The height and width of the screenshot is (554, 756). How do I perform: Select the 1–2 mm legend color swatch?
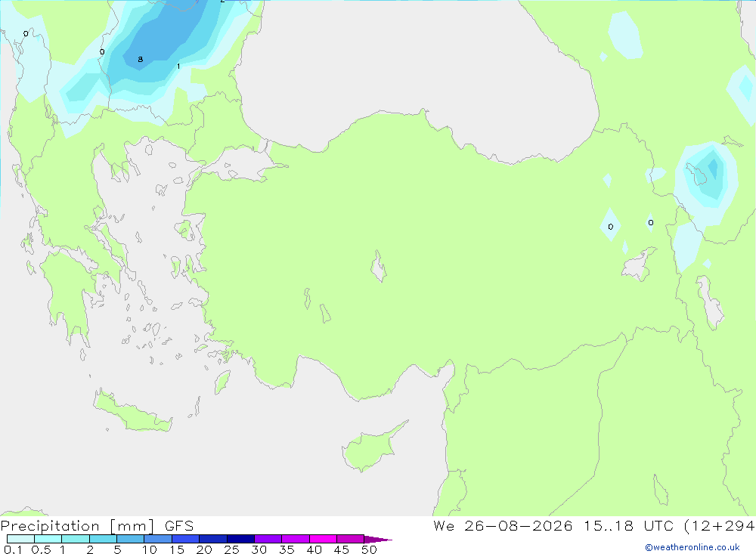[x=76, y=539]
